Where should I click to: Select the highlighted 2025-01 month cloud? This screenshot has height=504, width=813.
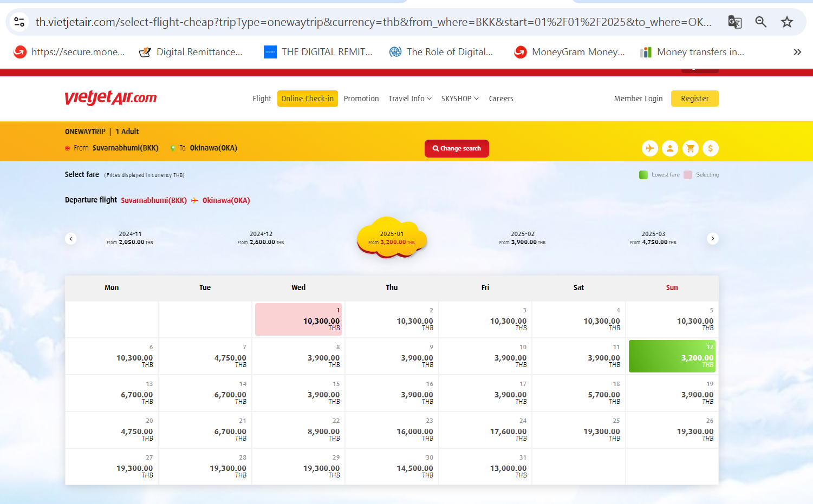coord(392,238)
